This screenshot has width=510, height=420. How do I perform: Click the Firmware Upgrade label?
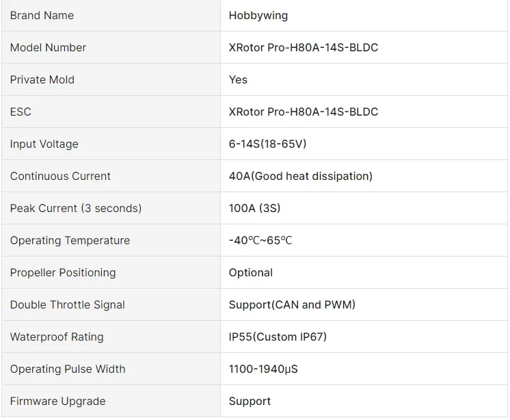(x=58, y=401)
